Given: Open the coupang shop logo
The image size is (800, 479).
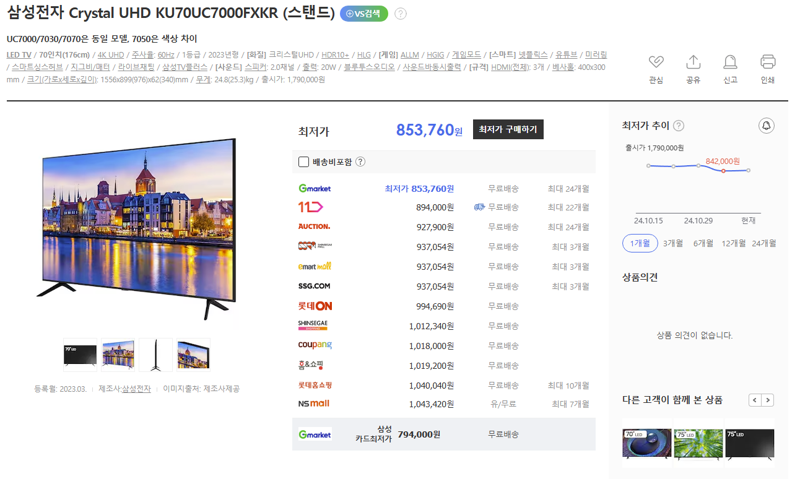Looking at the screenshot, I should click(315, 345).
